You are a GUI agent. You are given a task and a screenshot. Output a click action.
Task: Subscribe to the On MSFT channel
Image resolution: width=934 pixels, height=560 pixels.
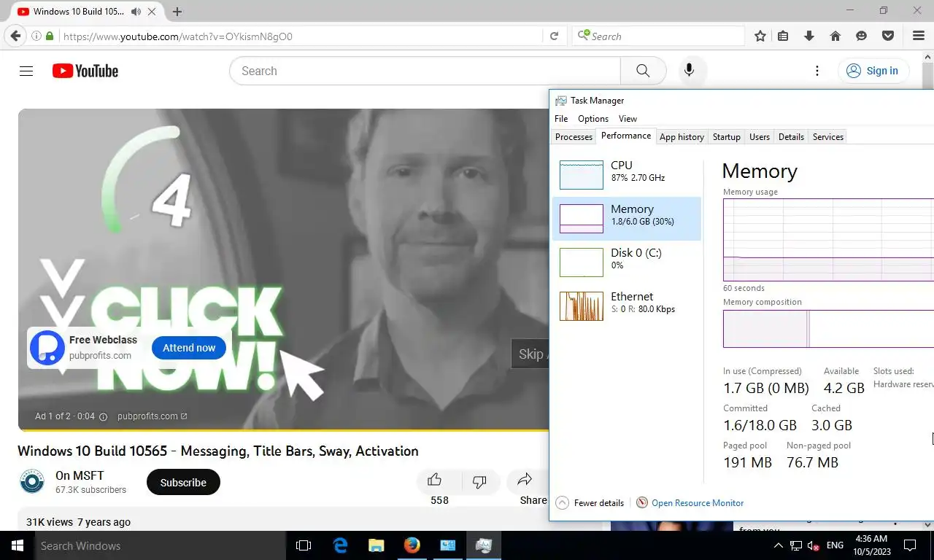pyautogui.click(x=183, y=482)
